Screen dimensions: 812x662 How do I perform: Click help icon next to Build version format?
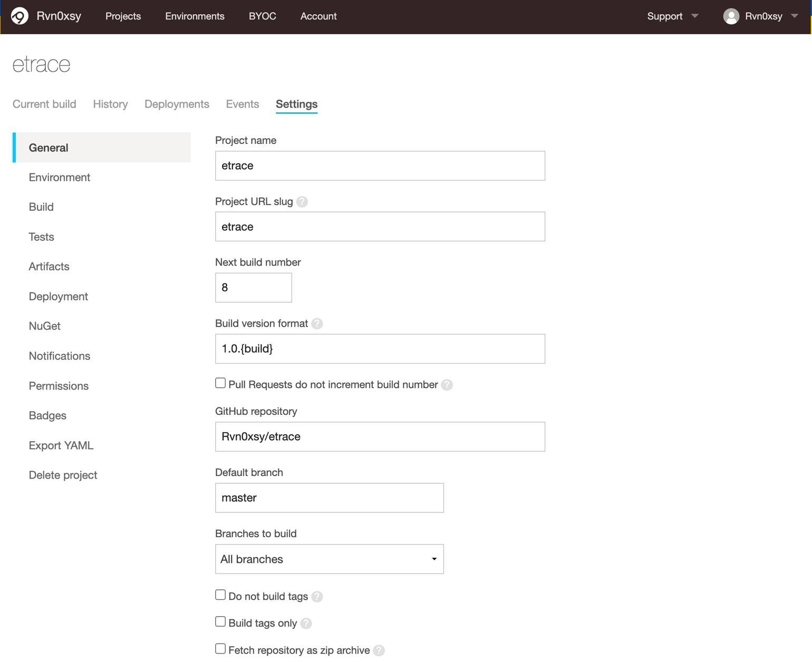[317, 324]
